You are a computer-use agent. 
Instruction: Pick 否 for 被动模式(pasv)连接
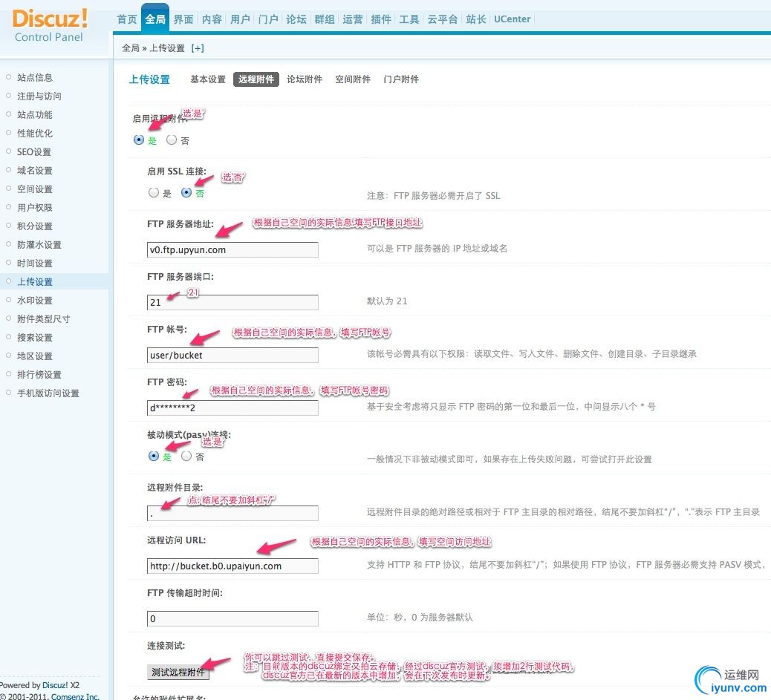pos(186,457)
